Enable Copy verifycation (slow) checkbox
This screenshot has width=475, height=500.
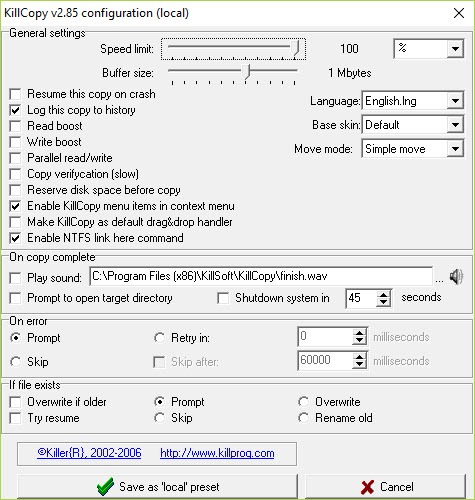click(x=15, y=174)
